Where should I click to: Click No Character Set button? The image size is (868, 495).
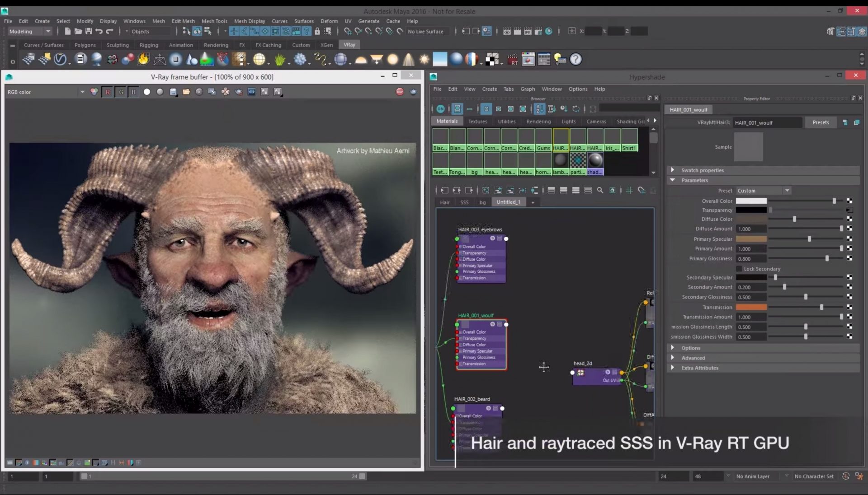click(x=814, y=476)
